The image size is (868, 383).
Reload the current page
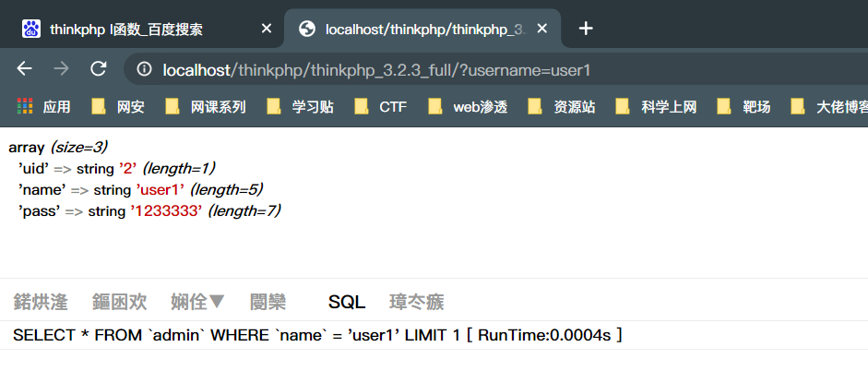tap(99, 69)
